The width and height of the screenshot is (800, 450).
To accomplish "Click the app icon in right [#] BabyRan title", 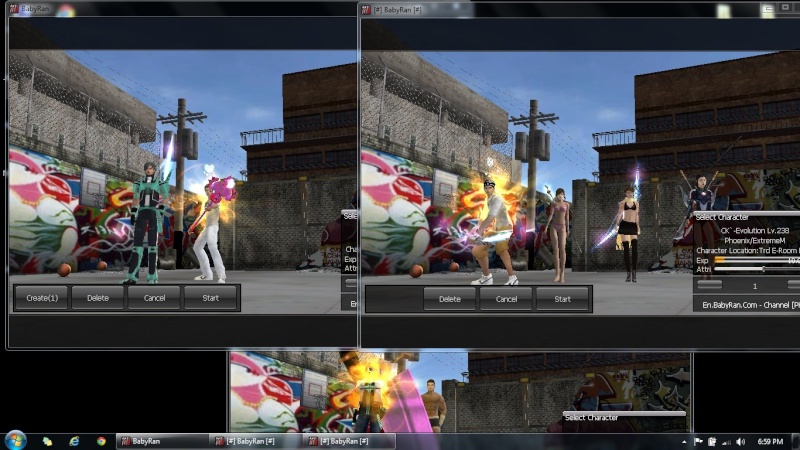I will pos(365,10).
